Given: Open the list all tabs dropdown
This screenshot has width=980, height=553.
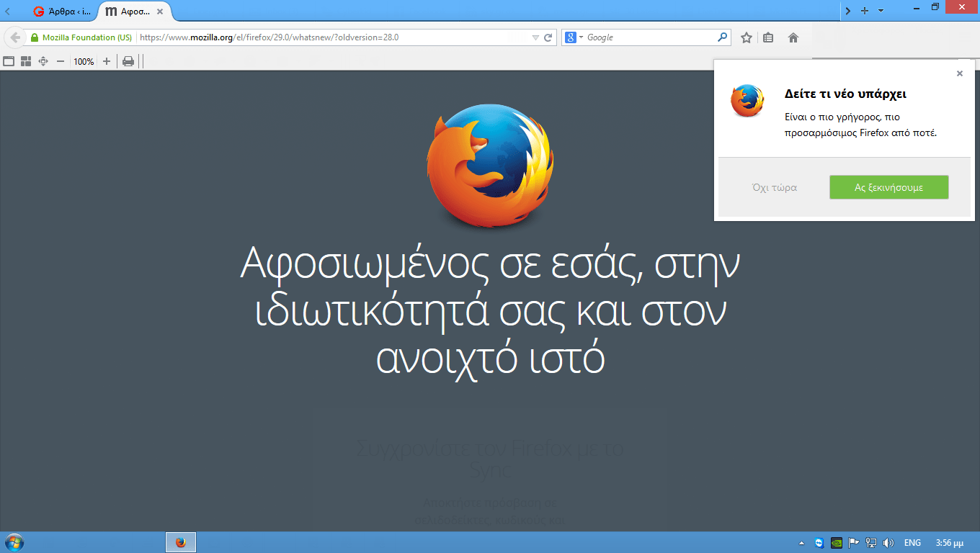Looking at the screenshot, I should (881, 11).
